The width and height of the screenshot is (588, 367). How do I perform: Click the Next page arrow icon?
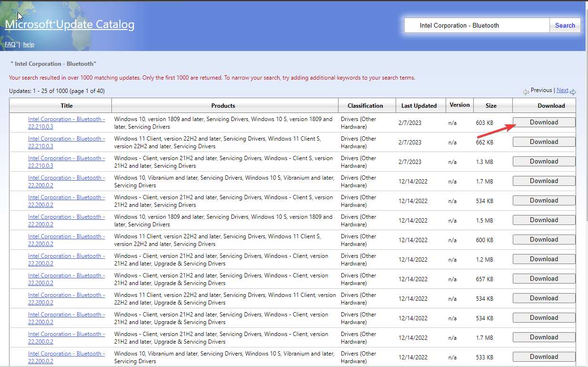point(573,92)
